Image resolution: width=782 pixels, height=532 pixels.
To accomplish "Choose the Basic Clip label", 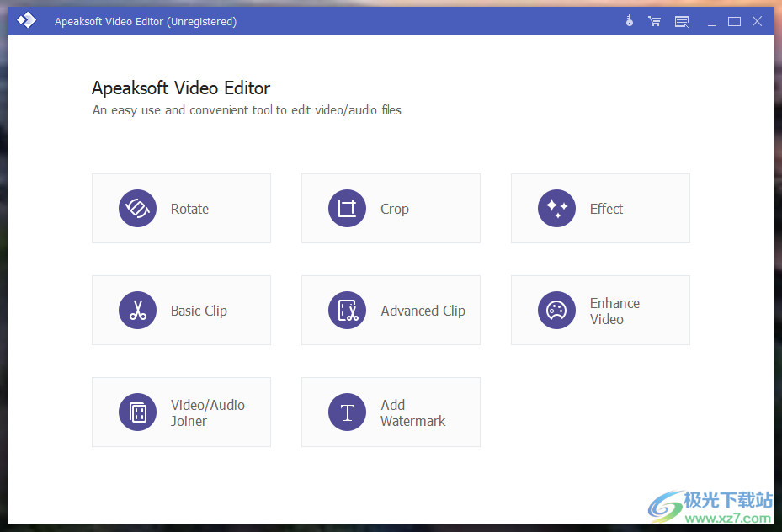I will (199, 311).
